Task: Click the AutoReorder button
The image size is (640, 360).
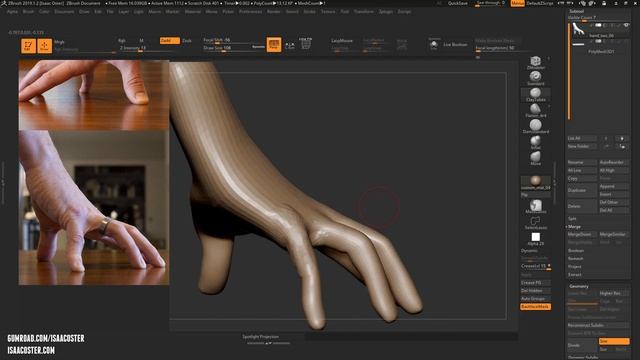Action: (x=614, y=162)
